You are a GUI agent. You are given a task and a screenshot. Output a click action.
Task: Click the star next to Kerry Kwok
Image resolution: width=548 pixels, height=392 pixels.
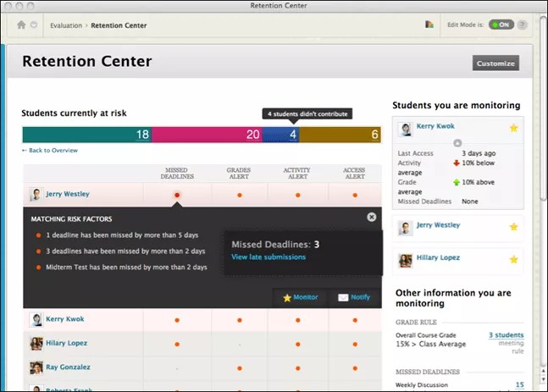(x=513, y=127)
